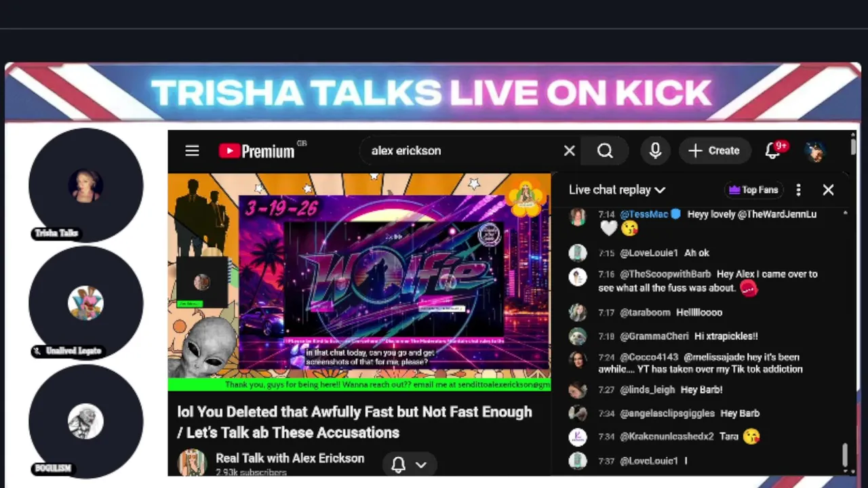
Task: Click @taraboom's chat avatar
Action: coord(578,312)
